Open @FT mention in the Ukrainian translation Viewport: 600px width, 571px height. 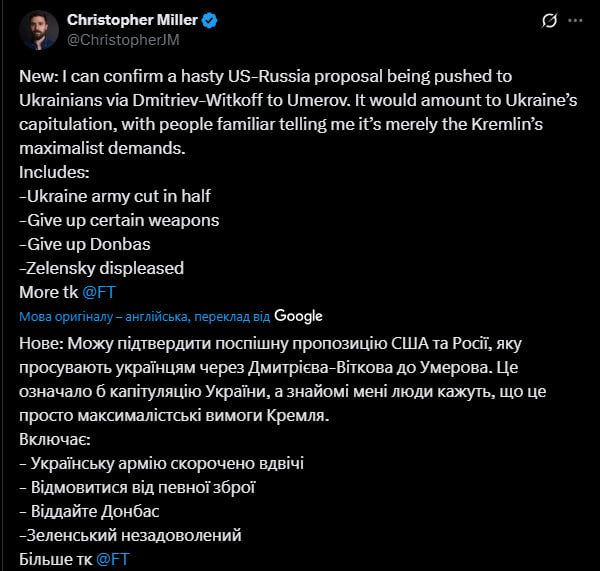click(x=111, y=560)
